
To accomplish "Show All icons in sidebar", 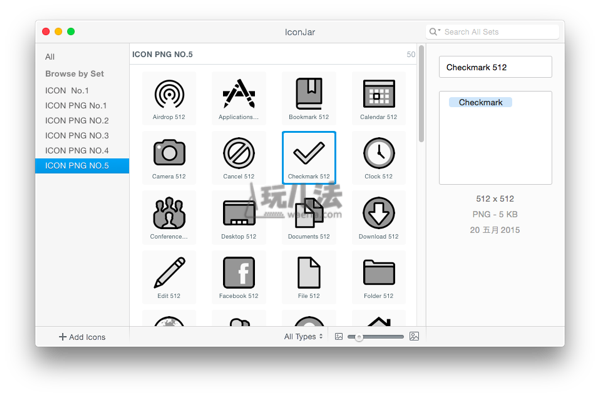I will point(50,57).
